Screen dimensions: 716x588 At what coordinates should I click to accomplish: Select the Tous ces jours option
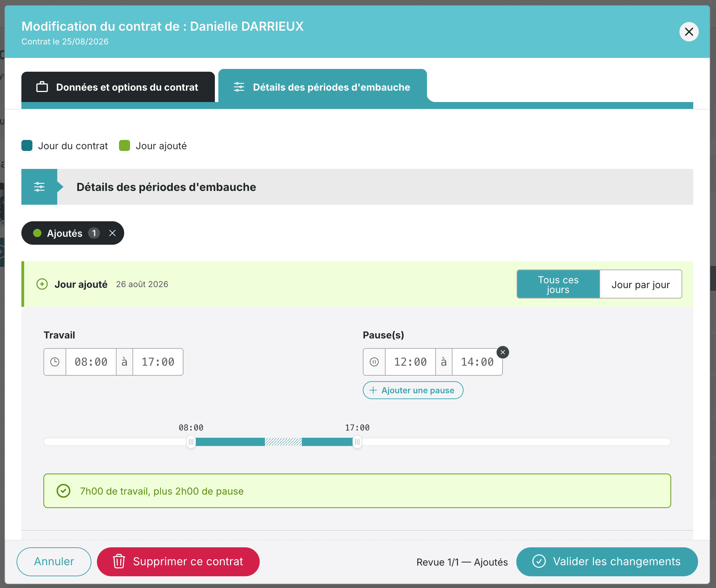558,284
